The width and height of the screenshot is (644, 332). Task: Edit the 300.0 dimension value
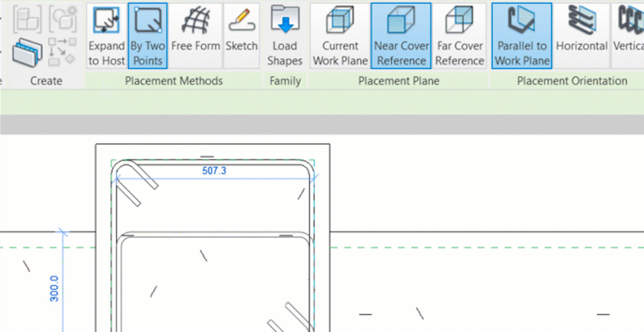55,288
